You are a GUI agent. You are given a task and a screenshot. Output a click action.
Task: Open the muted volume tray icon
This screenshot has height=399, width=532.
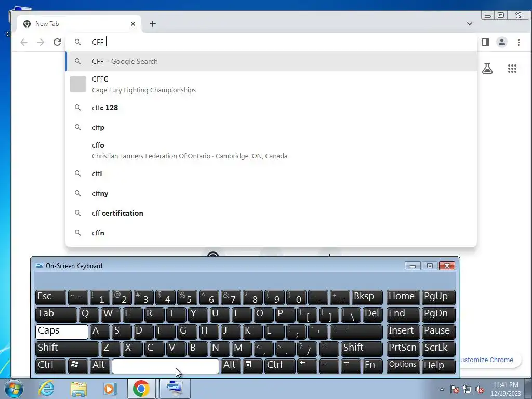[480, 389]
